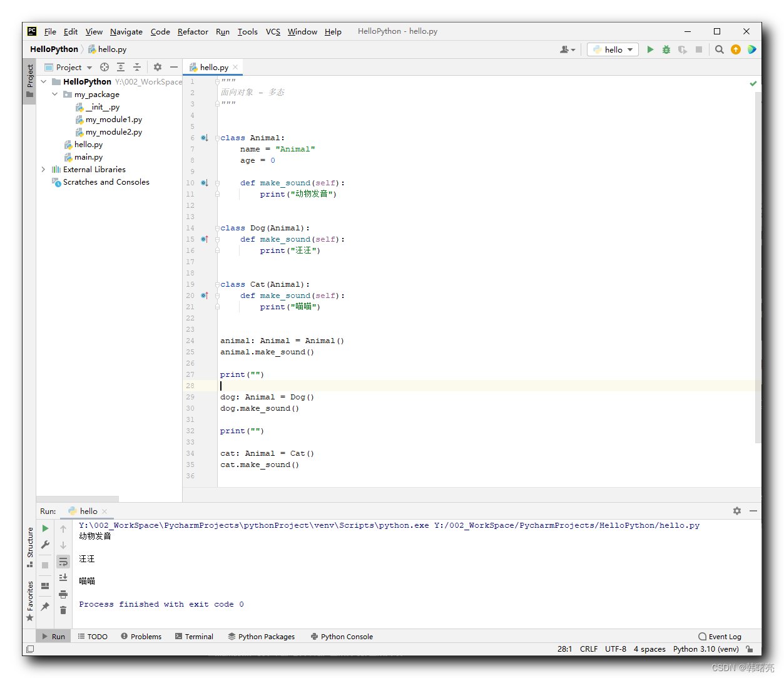Click the editor vertical scrollbar
This screenshot has height=678, width=784.
[x=758, y=268]
